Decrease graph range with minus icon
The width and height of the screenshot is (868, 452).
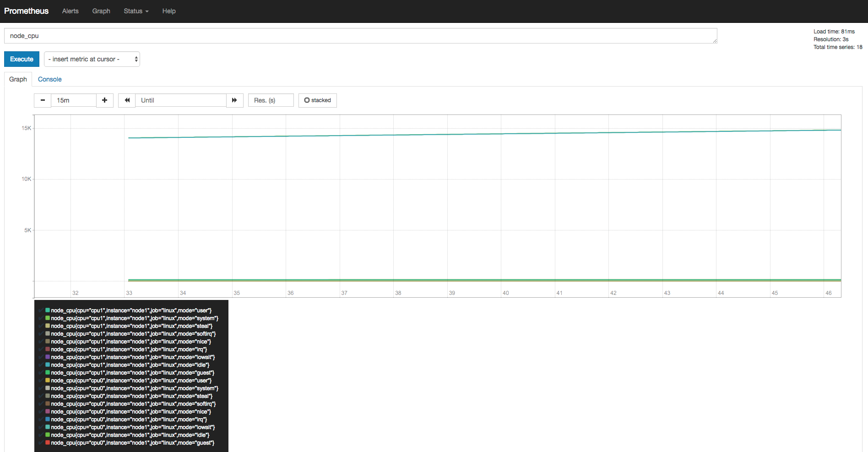43,100
